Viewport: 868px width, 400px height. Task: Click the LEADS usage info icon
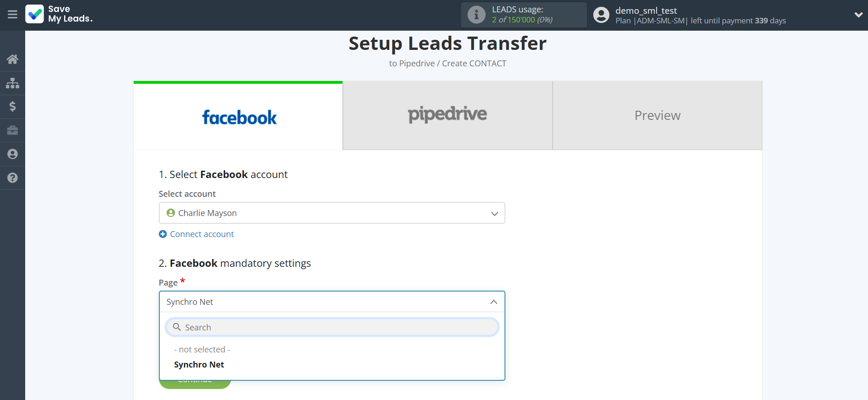click(476, 14)
